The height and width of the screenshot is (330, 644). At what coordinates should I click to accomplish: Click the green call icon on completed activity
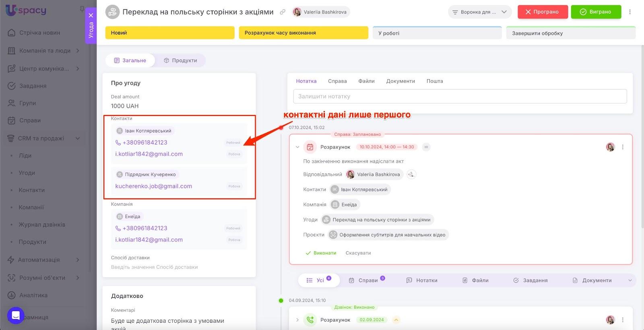pos(310,320)
